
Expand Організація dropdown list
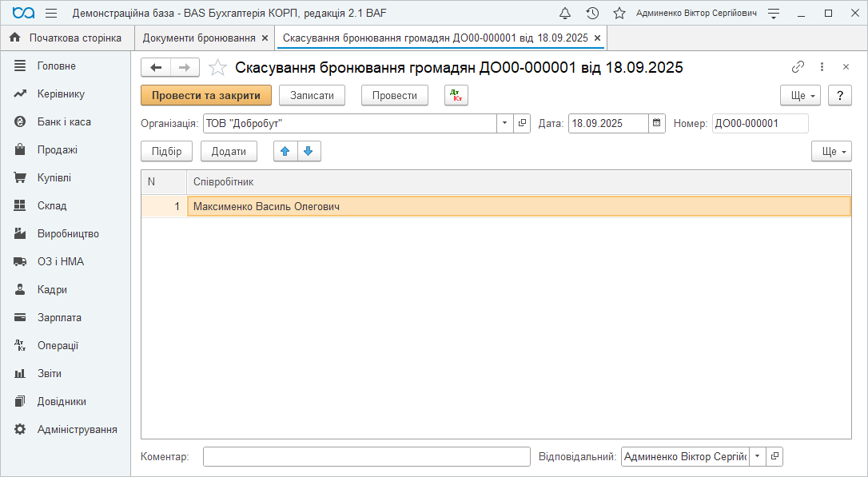(x=505, y=123)
